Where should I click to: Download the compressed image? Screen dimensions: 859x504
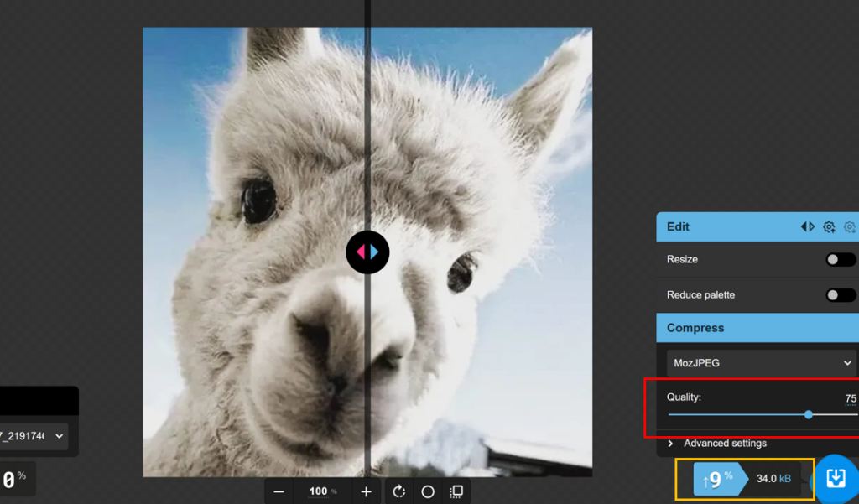[x=836, y=478]
